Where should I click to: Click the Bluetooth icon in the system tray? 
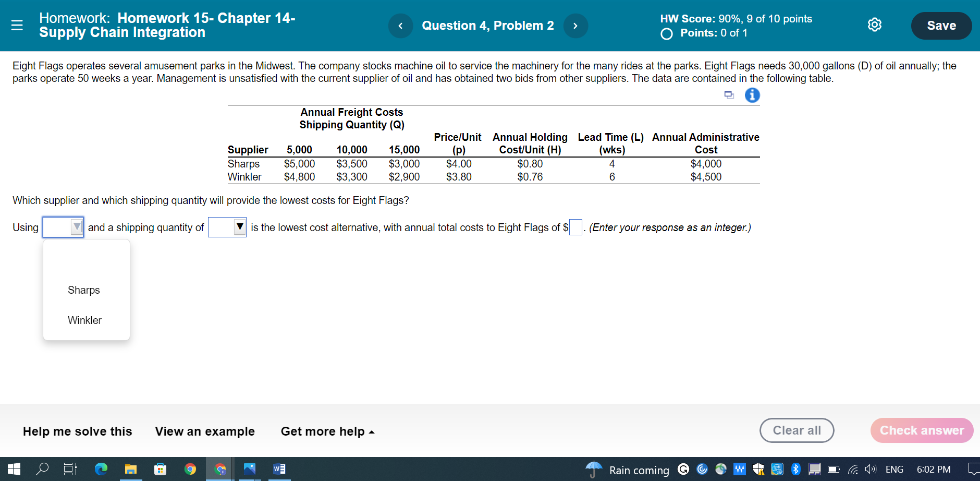(x=795, y=469)
